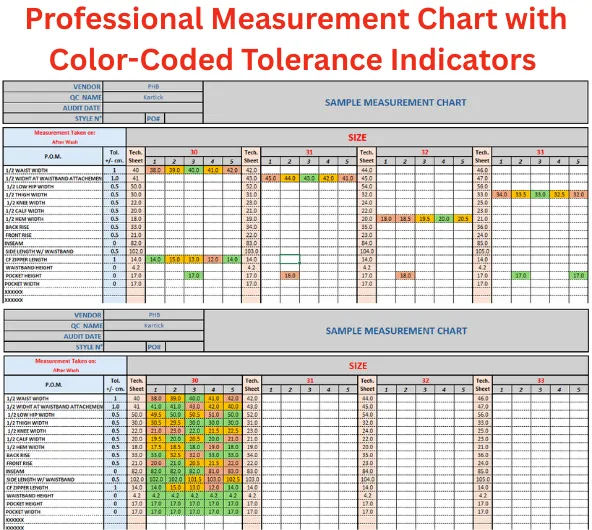This screenshot has height=530, width=592.
Task: Select the 32.5 cell in Back Rise row
Action: point(175,455)
